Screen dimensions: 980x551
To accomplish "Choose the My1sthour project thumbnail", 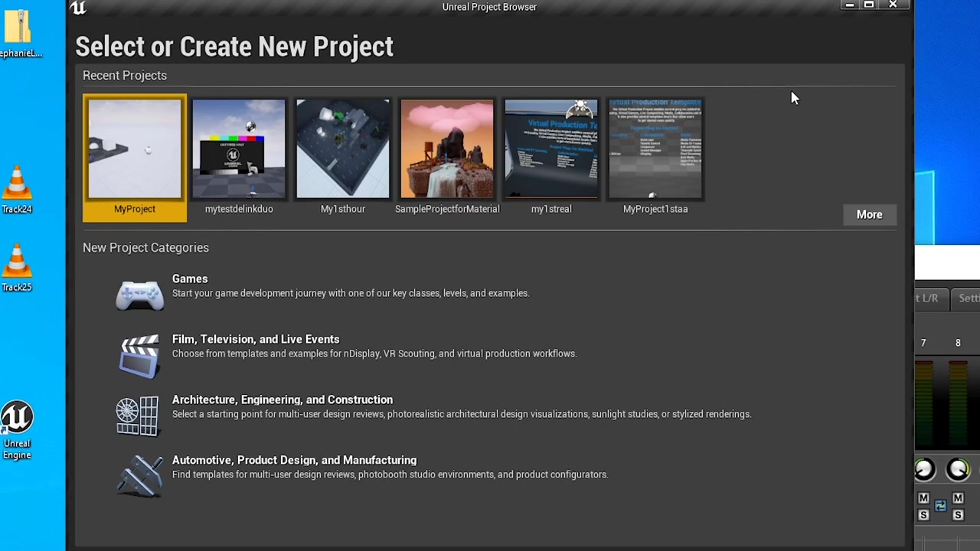I will (x=343, y=149).
